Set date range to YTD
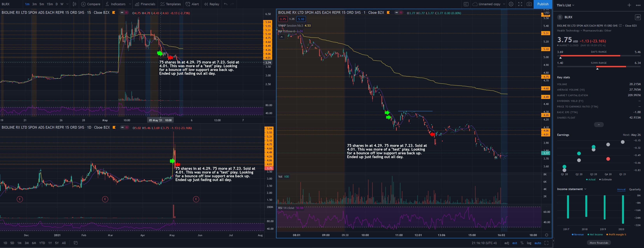The image size is (644, 248). tap(42, 243)
